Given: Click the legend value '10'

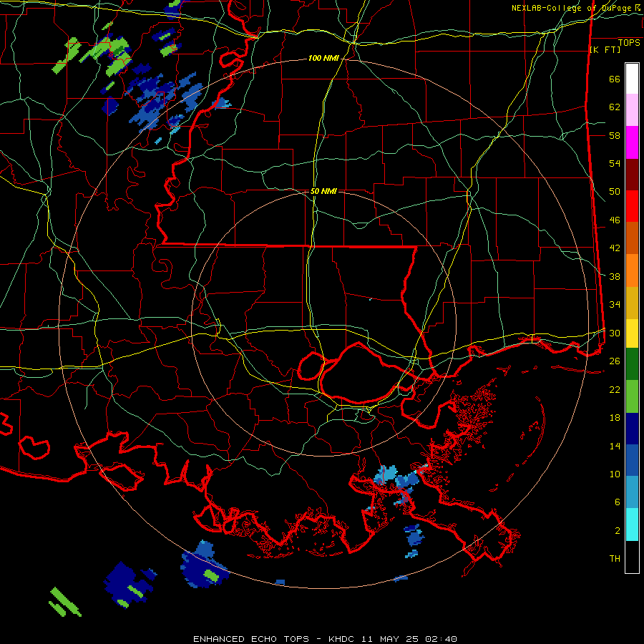Looking at the screenshot, I should (615, 474).
